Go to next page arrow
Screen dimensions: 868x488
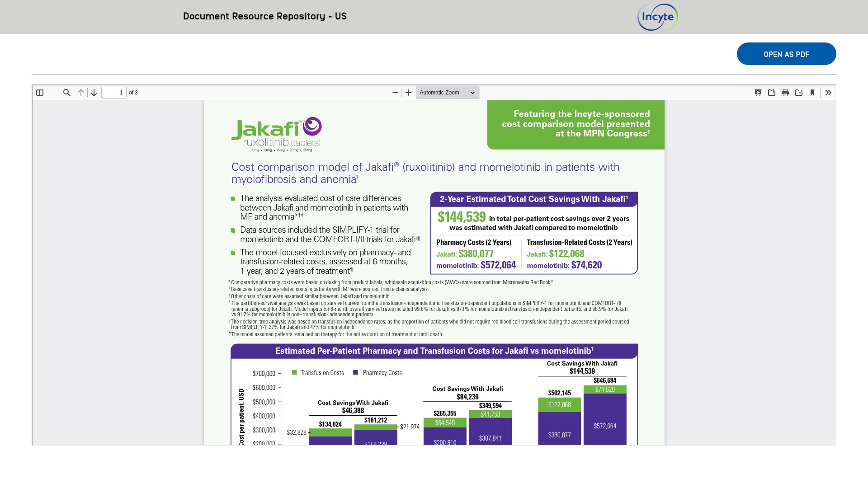(x=94, y=93)
